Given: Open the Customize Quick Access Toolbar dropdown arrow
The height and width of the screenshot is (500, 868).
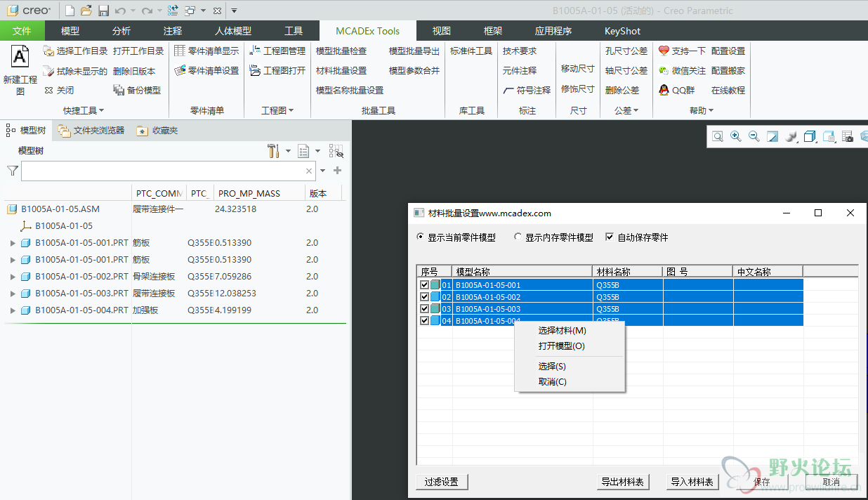Looking at the screenshot, I should point(234,11).
